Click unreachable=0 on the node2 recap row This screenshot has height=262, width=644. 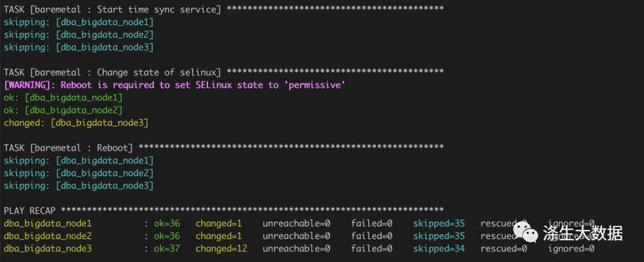point(297,236)
